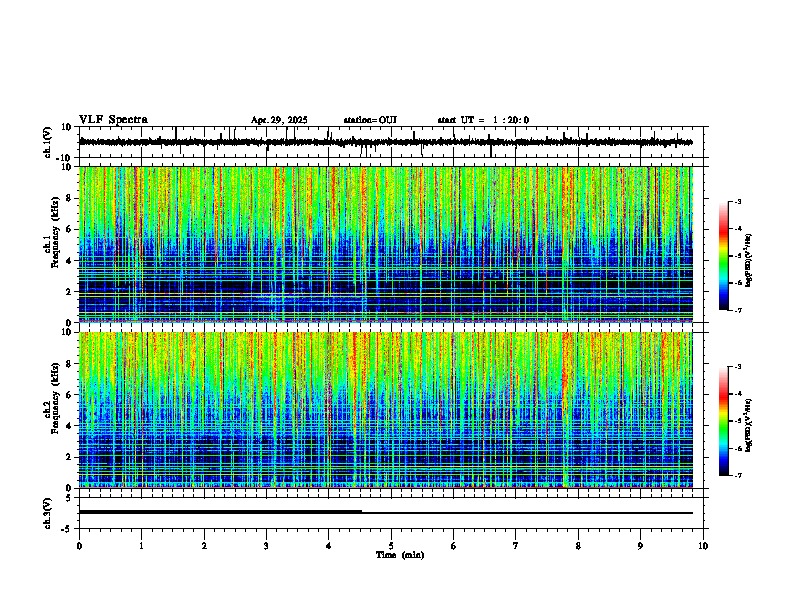Click the log(PSD) label next to ch.1 colorbar

tap(749, 260)
